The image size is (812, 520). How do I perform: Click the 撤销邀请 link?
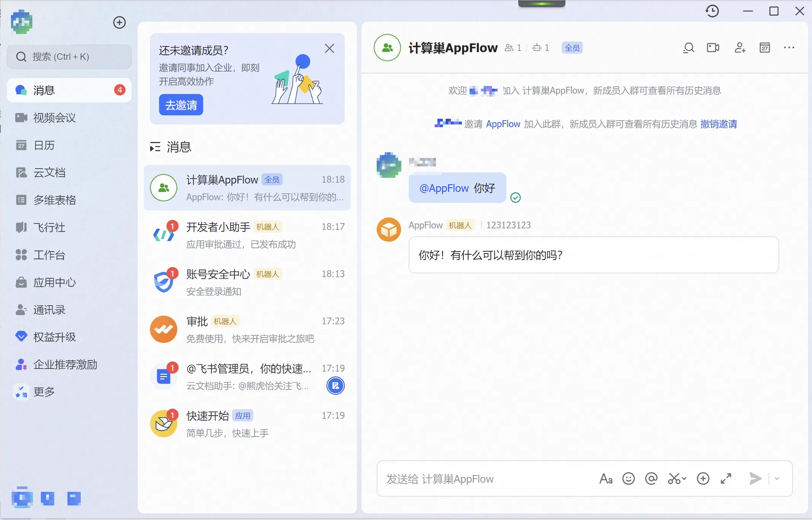pos(718,124)
